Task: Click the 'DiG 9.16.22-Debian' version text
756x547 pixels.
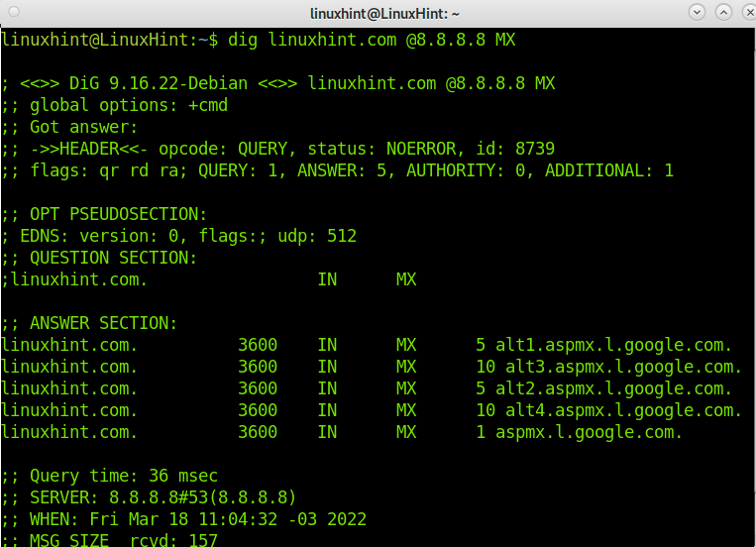Action: [x=159, y=83]
